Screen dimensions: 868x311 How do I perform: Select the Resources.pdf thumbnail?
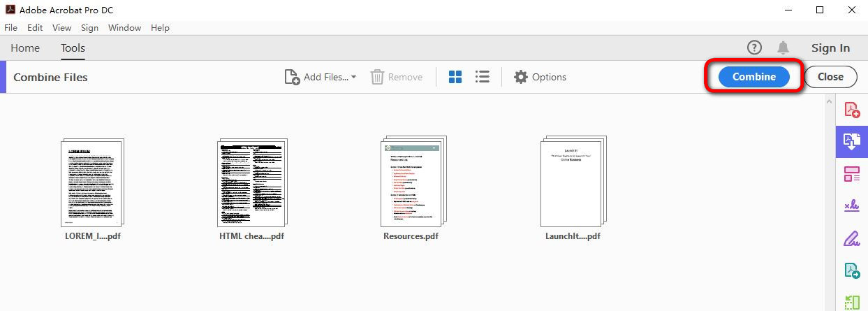411,182
